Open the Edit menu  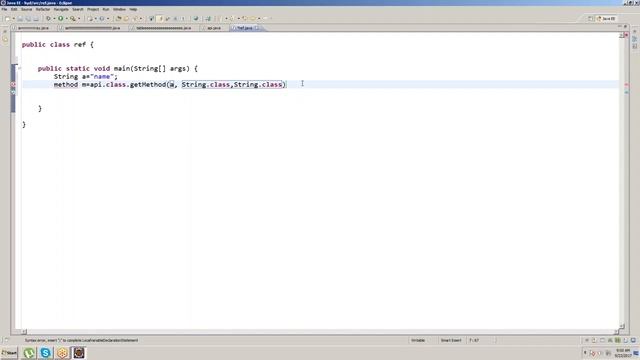(x=14, y=9)
